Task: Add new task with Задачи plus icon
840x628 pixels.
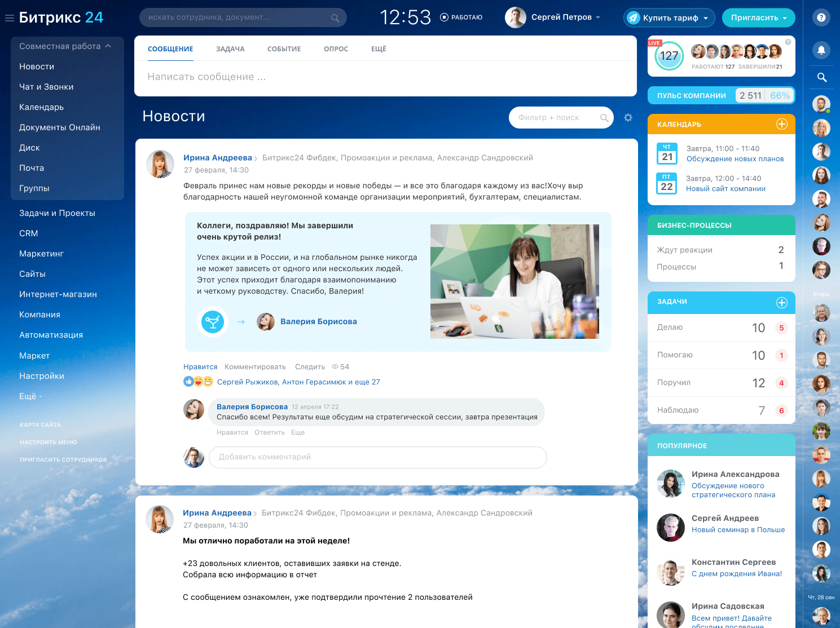Action: coord(781,303)
